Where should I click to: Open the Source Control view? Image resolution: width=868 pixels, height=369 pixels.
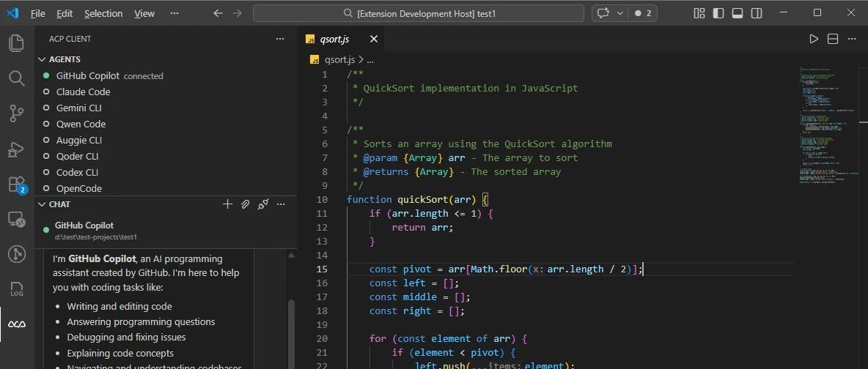(17, 113)
